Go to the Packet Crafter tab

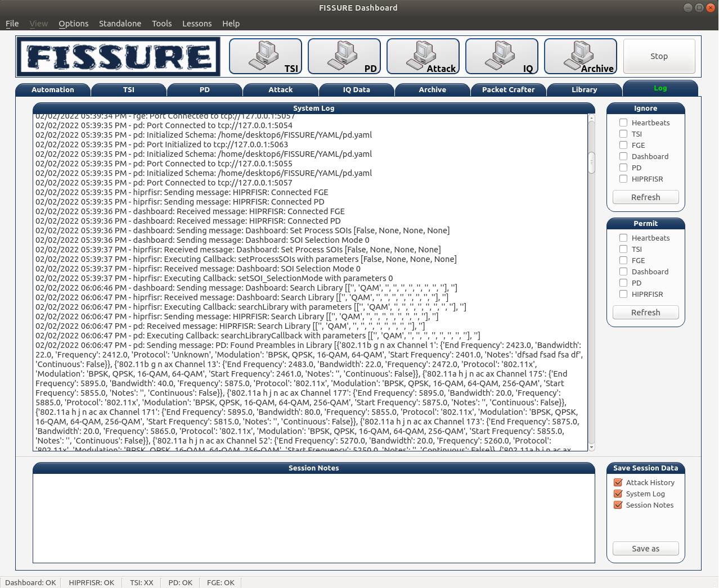coord(509,90)
